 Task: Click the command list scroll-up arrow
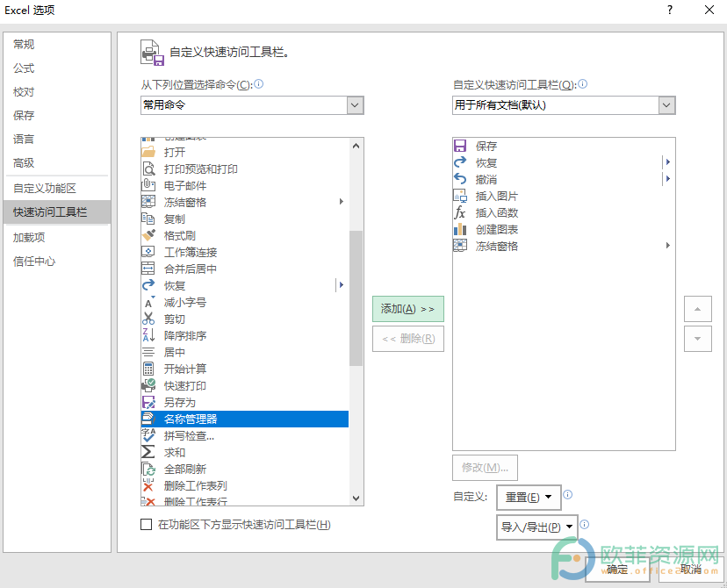pyautogui.click(x=356, y=146)
